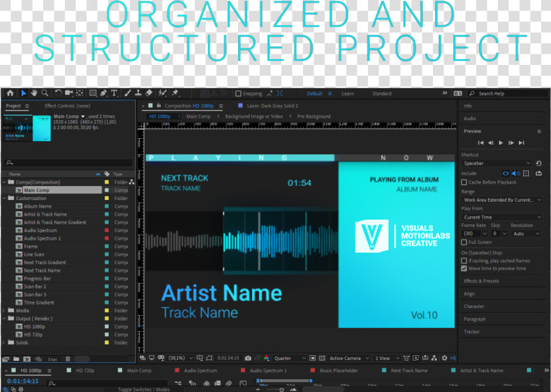Check If caching, play cached frames
Viewport: 551px width, 392px height.
pos(464,261)
